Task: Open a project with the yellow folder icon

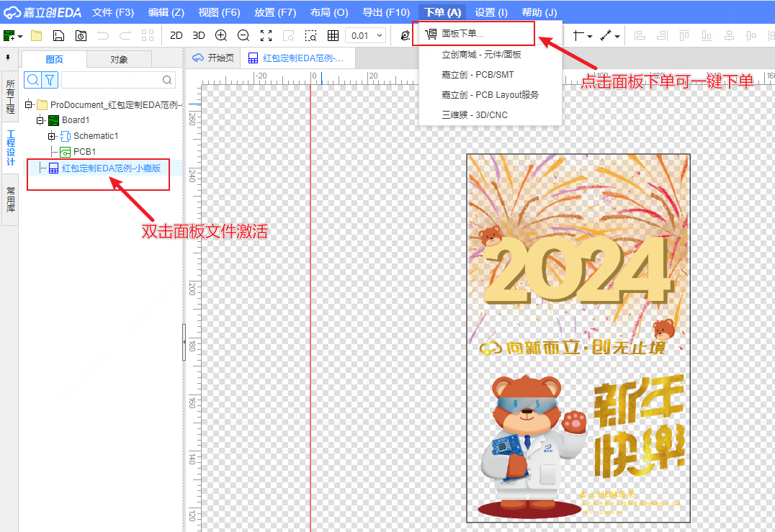Action: 36,35
